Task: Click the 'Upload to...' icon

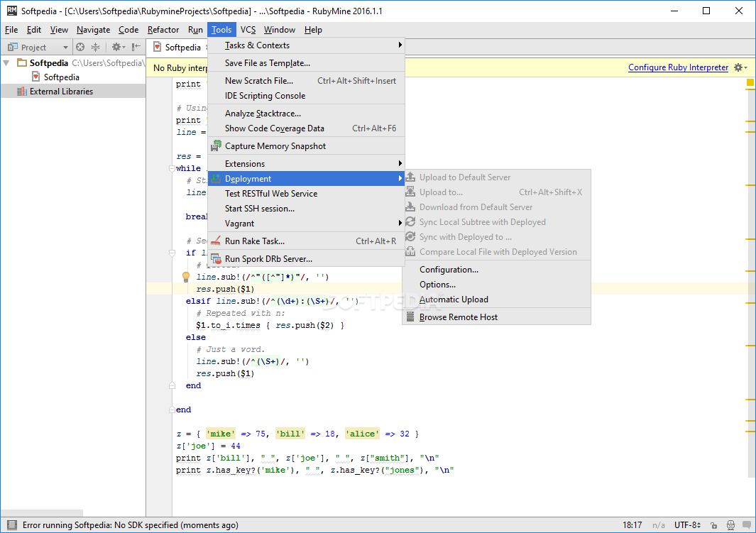Action: (x=410, y=192)
